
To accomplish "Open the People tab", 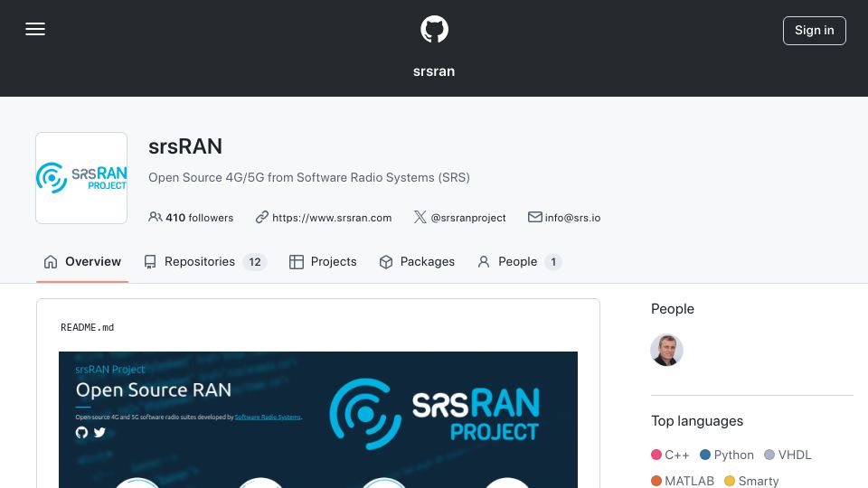I will [519, 262].
